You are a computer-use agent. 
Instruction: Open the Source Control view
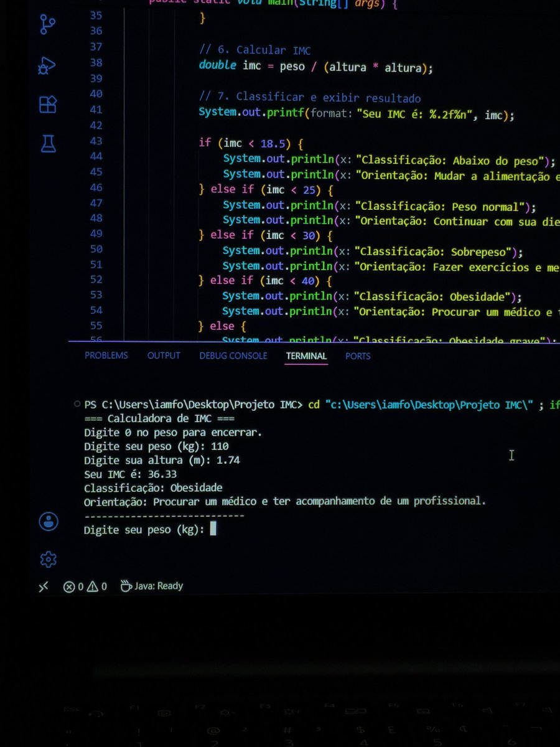click(48, 25)
